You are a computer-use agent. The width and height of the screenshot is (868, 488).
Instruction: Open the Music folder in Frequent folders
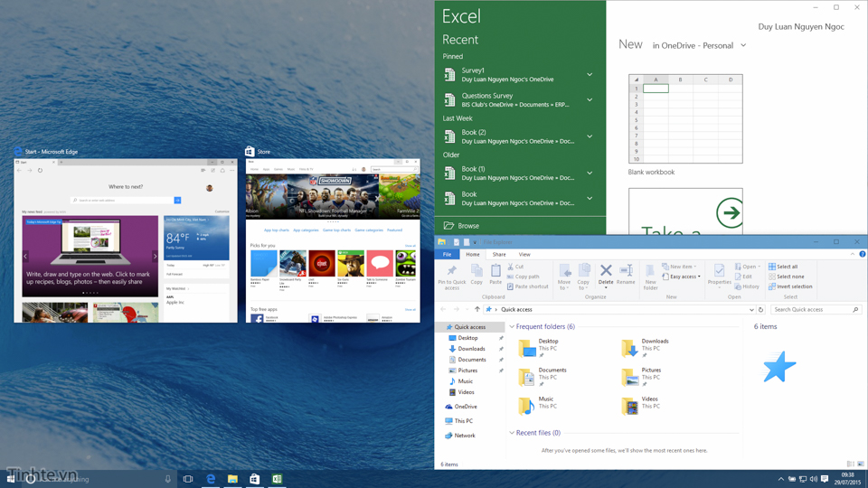536,406
